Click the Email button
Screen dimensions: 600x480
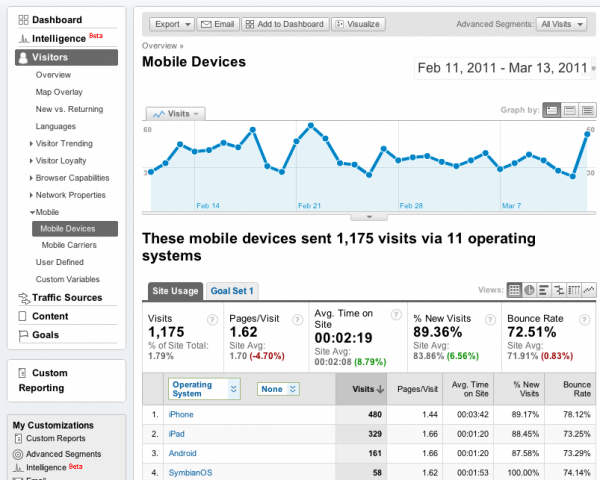click(x=218, y=24)
